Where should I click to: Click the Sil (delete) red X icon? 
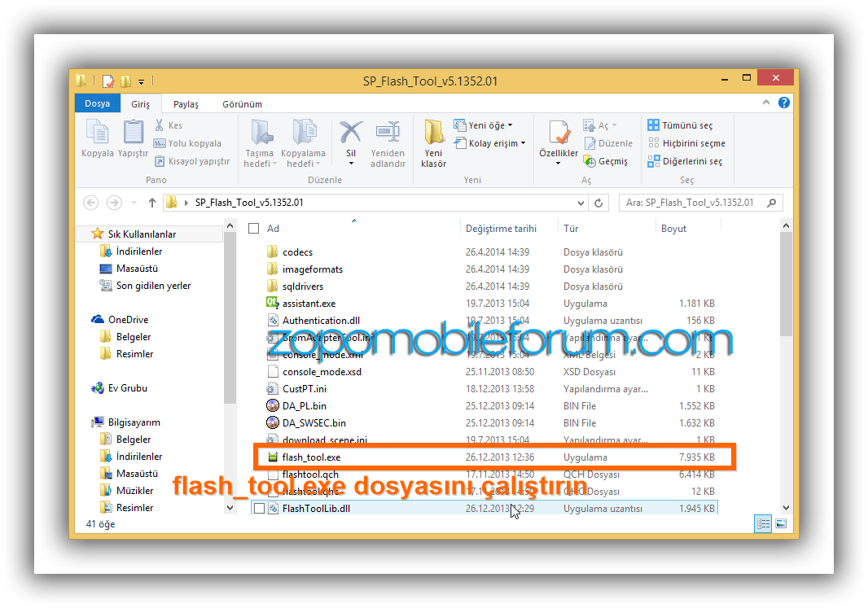(350, 133)
